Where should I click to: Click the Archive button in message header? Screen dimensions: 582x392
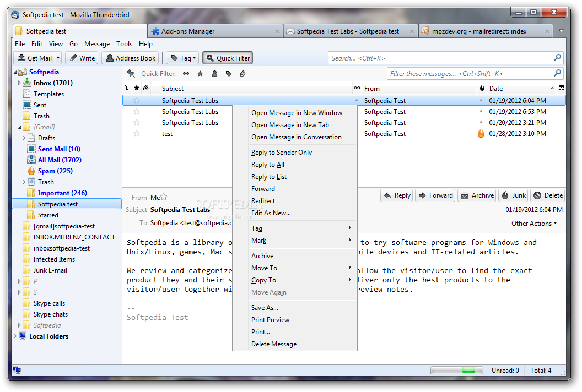(477, 195)
